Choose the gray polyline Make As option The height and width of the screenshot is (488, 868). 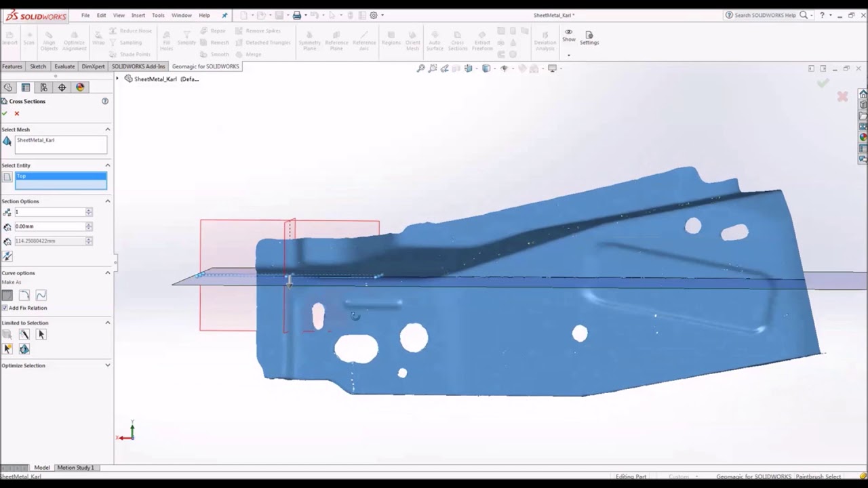click(7, 295)
